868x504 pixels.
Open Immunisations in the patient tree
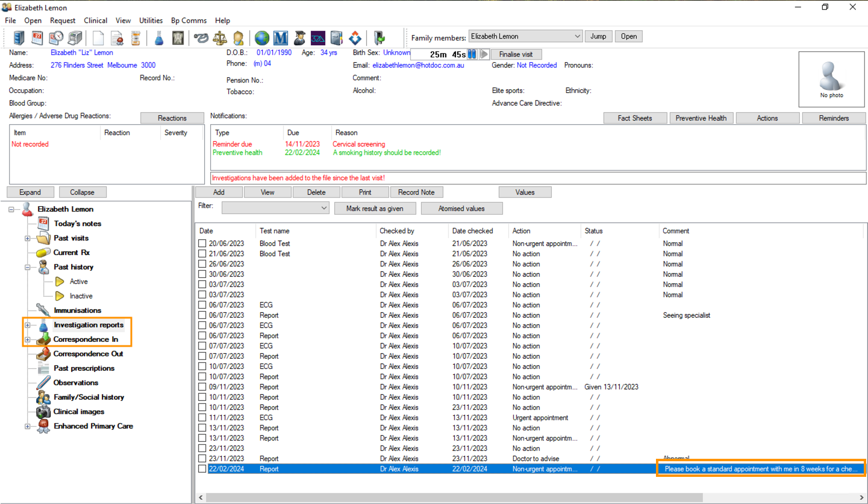77,310
